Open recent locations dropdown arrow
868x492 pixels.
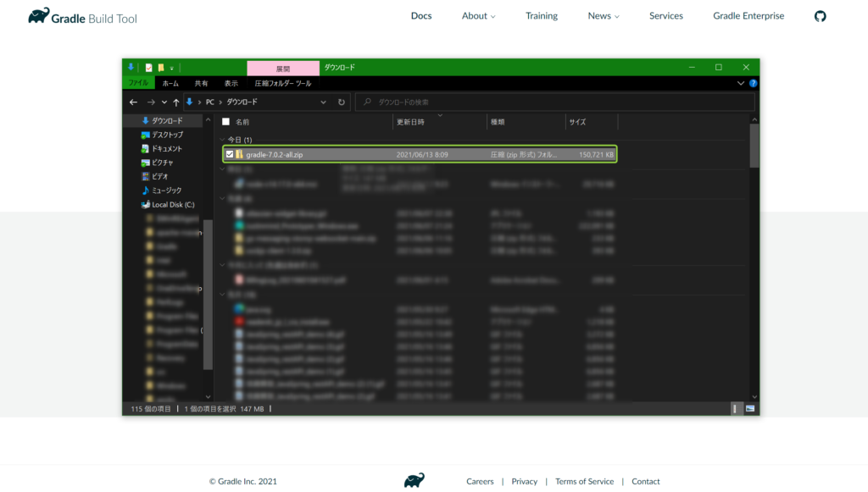164,102
